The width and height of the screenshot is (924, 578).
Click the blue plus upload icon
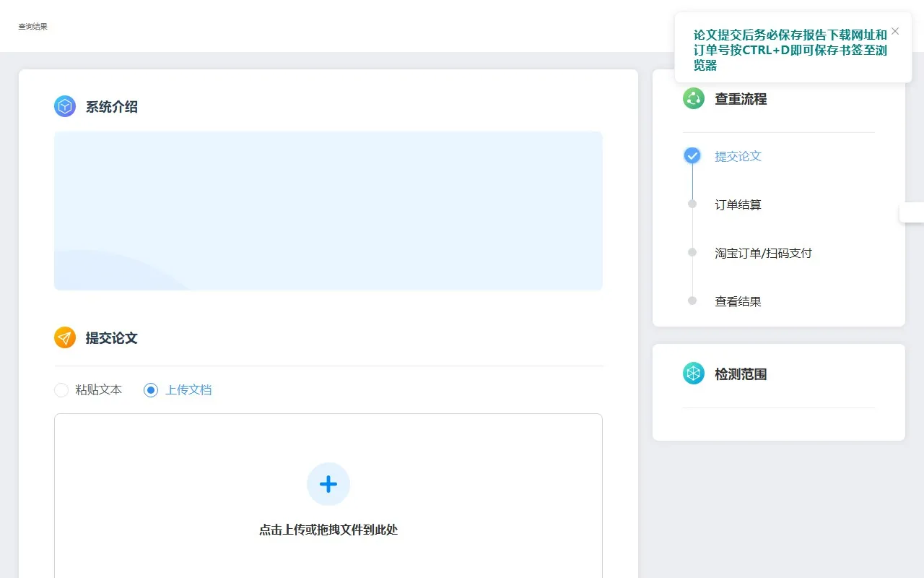click(x=328, y=484)
